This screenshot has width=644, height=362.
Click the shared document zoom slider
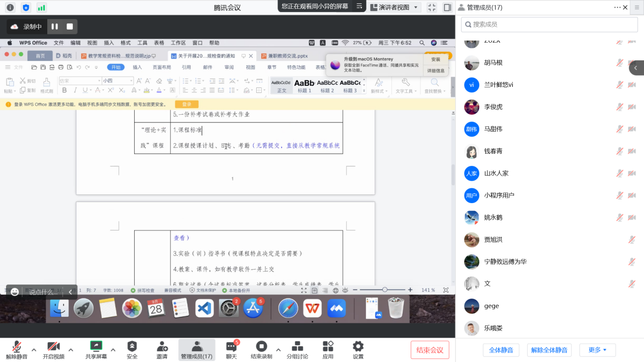coord(385,289)
